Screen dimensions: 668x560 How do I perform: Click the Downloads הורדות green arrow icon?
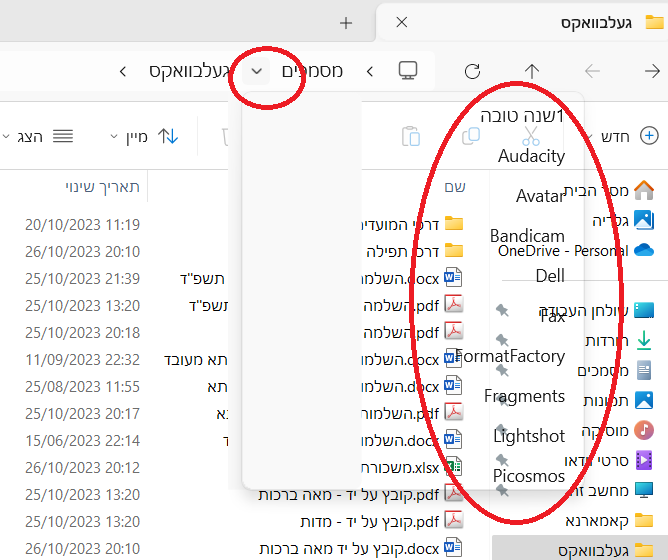[x=644, y=341]
